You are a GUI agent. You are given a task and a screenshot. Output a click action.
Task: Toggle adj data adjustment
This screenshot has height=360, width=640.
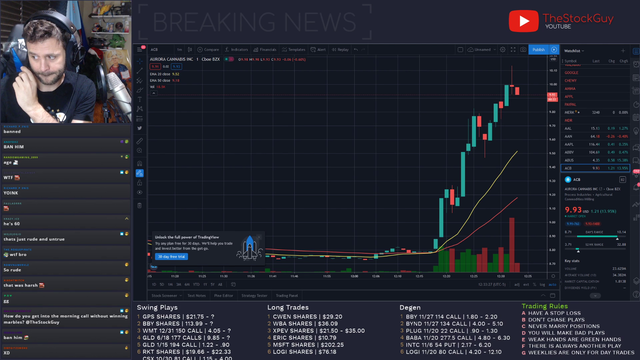click(x=517, y=284)
